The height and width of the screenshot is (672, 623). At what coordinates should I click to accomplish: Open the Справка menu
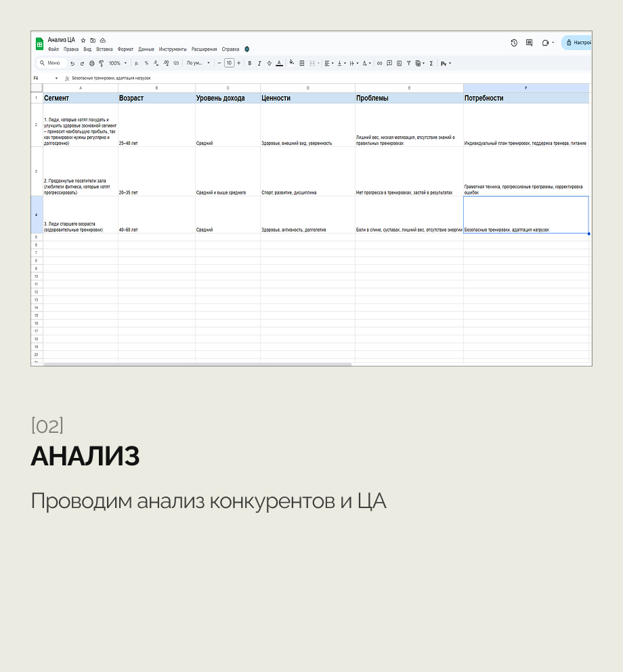[x=230, y=49]
